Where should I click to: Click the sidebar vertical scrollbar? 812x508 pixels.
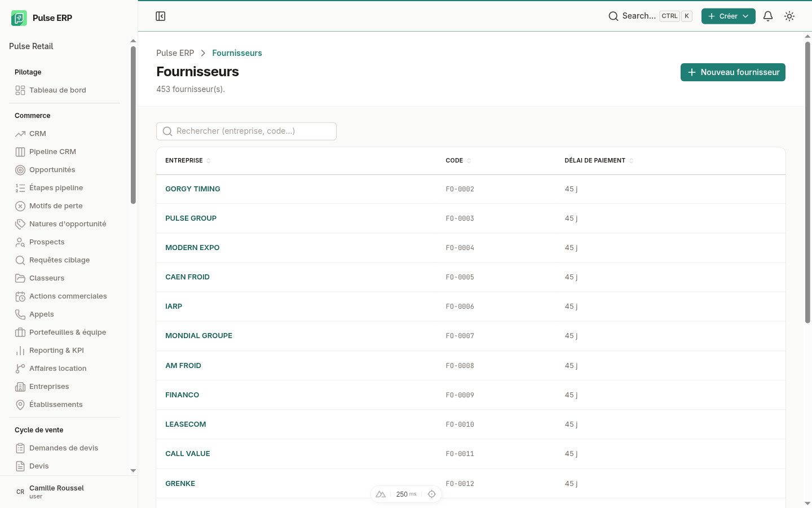[133, 125]
